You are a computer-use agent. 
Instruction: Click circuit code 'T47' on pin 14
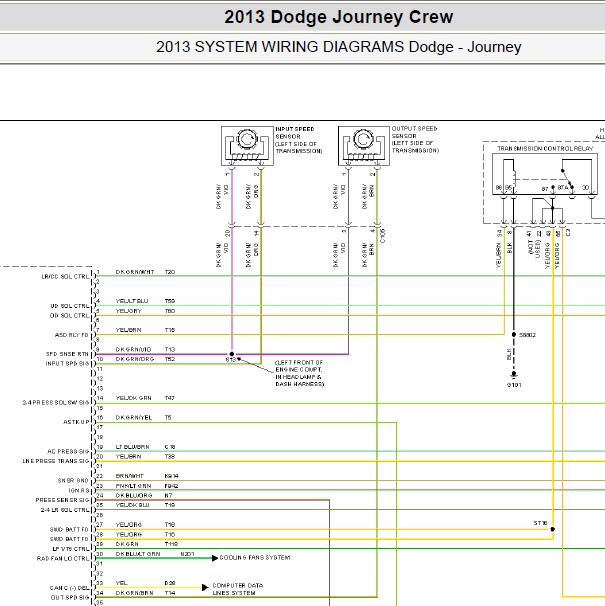(x=170, y=398)
